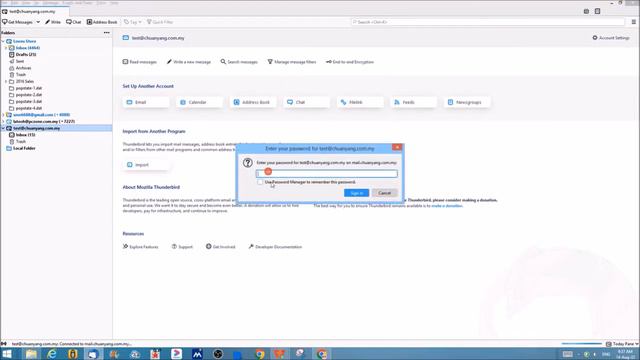Open Support resource link
The width and height of the screenshot is (640, 360).
coord(182,247)
